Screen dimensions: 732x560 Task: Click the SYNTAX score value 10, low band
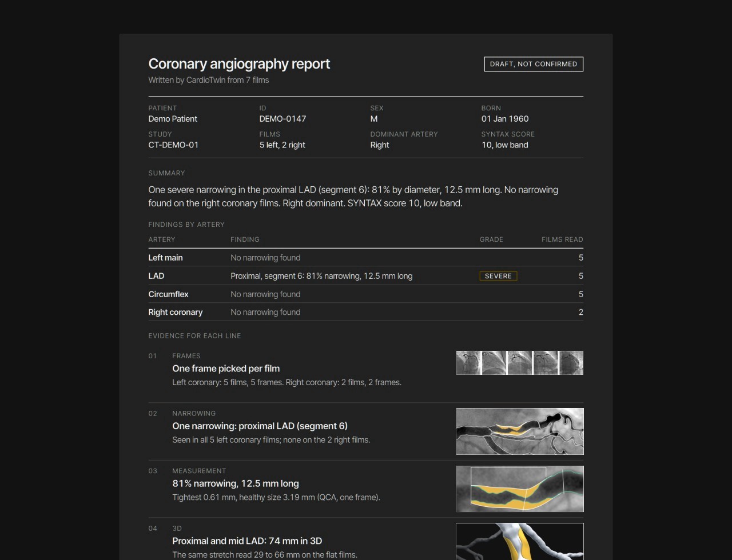pos(505,145)
